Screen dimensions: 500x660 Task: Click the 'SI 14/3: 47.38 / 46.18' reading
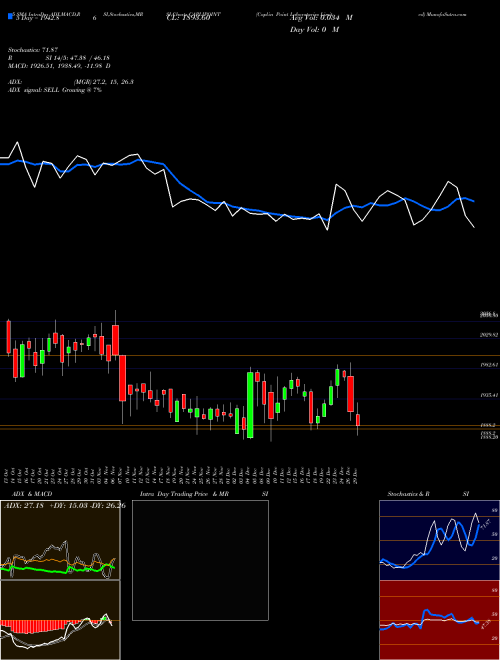(78, 58)
